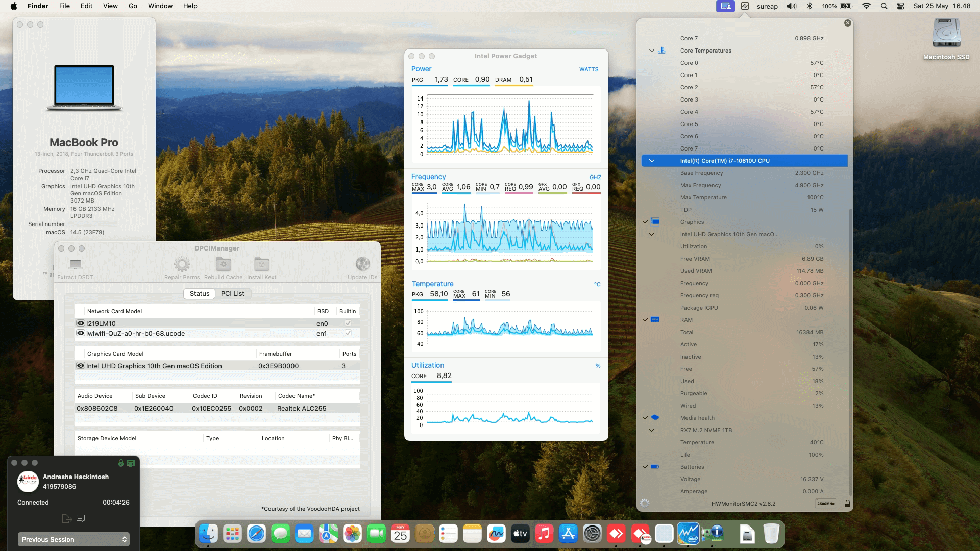Open Apple TV from the Dock
Viewport: 980px width, 551px height.
tap(520, 534)
